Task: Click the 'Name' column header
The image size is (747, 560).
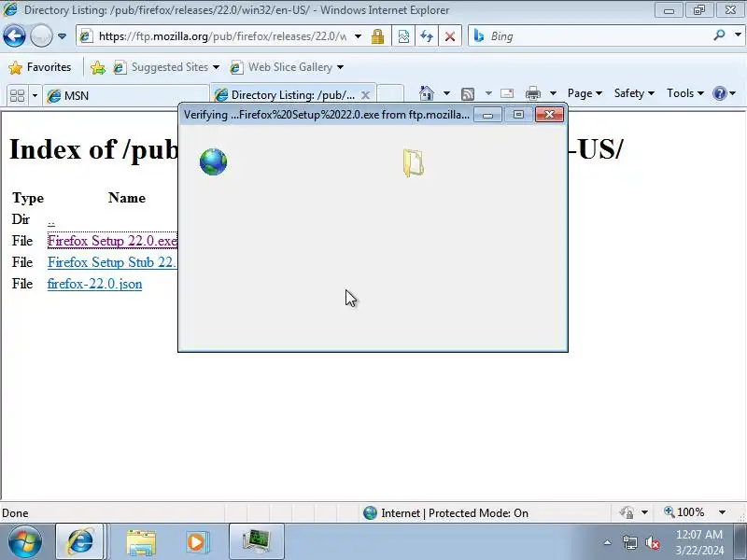Action: [127, 198]
